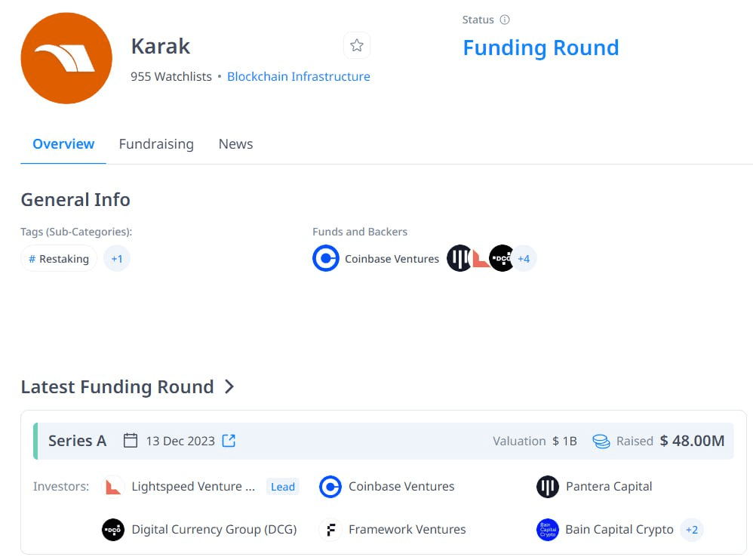753x560 pixels.
Task: Click the Coinbase Ventures logo under Funds and Backers
Action: (326, 258)
